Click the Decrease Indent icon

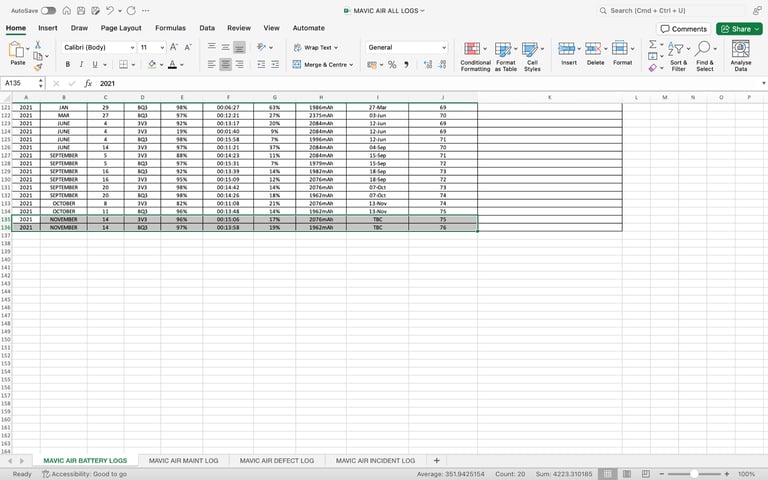pos(261,64)
